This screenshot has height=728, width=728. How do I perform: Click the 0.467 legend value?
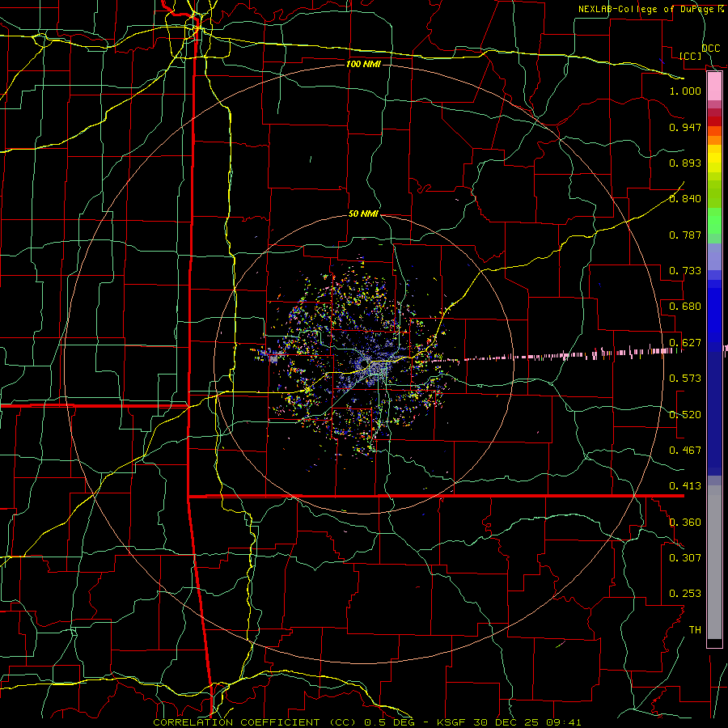685,451
